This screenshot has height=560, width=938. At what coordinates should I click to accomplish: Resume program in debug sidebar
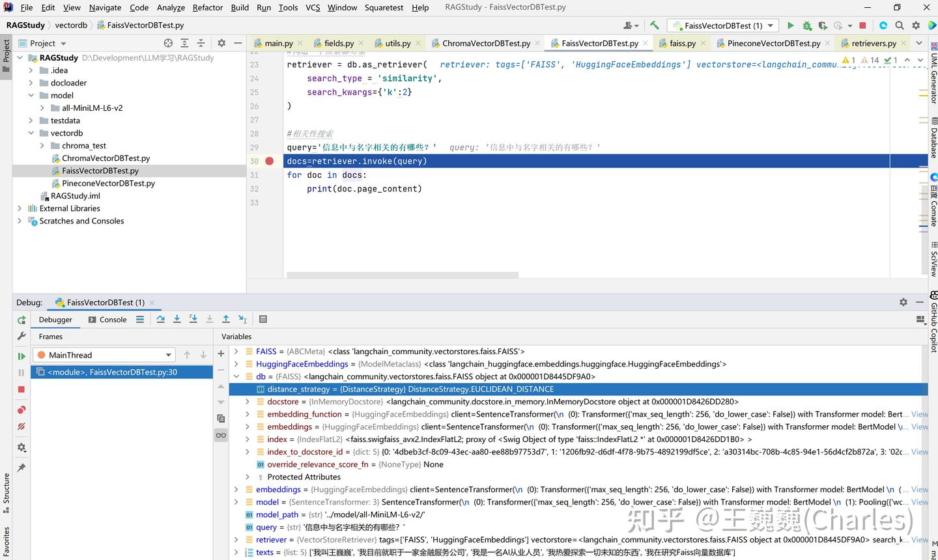click(x=21, y=356)
